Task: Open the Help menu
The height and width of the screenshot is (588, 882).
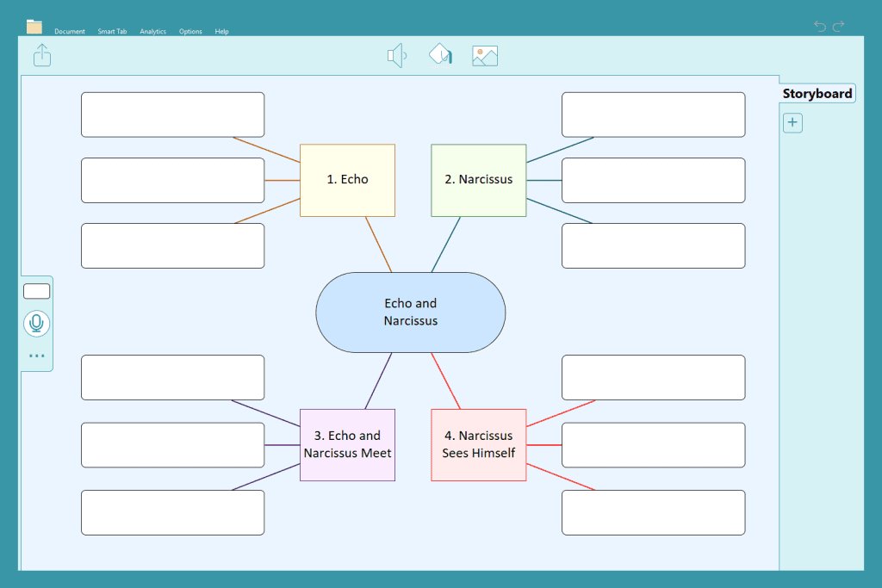Action: click(x=221, y=32)
